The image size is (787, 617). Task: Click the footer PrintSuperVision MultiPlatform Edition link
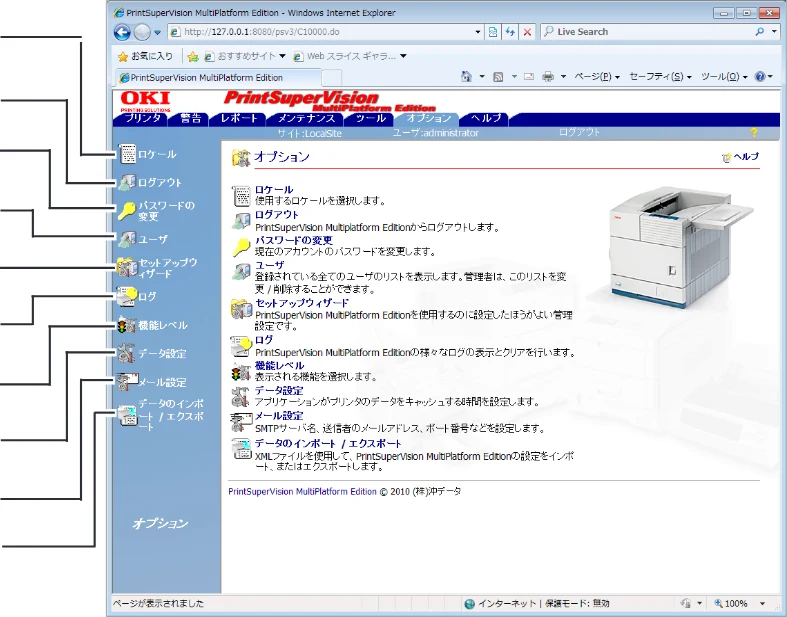tap(302, 491)
